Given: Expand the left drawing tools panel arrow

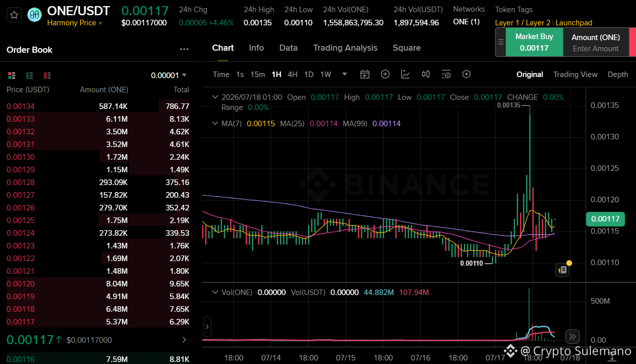Looking at the screenshot, I should point(207,326).
